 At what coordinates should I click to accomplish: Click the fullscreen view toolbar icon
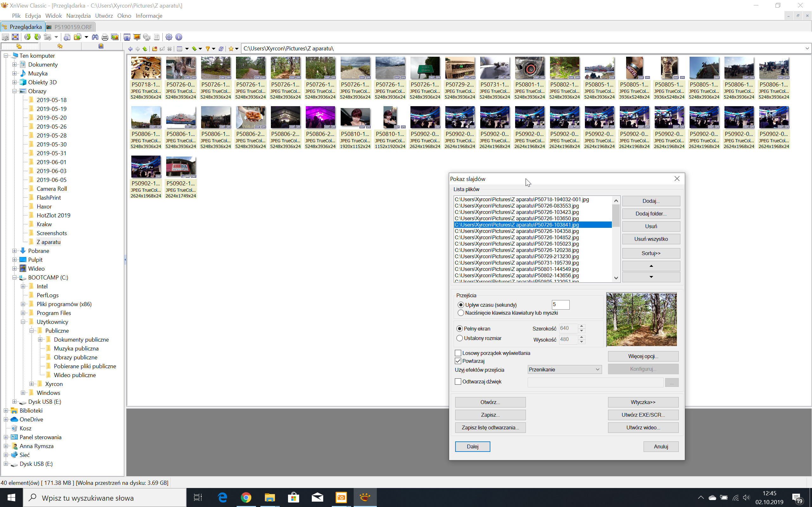coord(15,37)
